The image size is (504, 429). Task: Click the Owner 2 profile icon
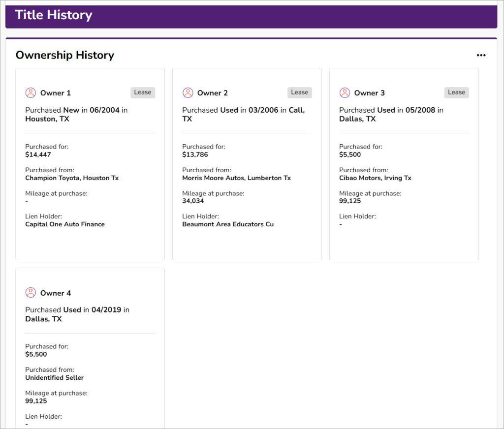click(188, 93)
